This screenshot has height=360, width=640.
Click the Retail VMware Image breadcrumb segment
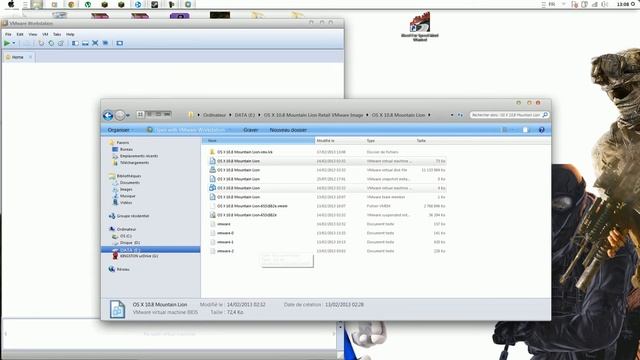click(313, 115)
